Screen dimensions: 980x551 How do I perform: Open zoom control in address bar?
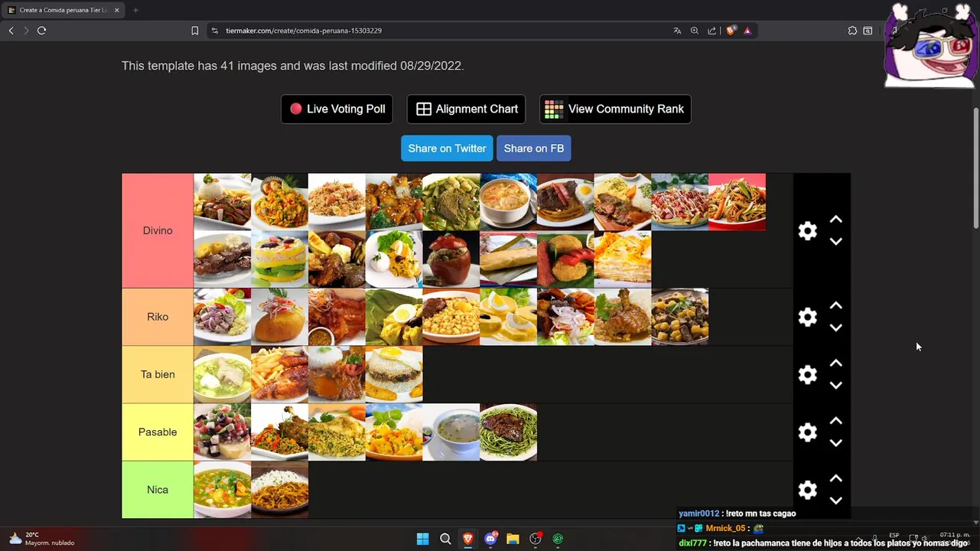pyautogui.click(x=695, y=31)
